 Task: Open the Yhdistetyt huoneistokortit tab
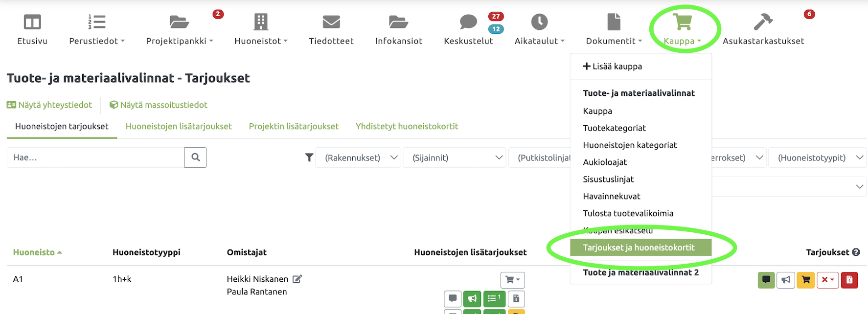[407, 126]
